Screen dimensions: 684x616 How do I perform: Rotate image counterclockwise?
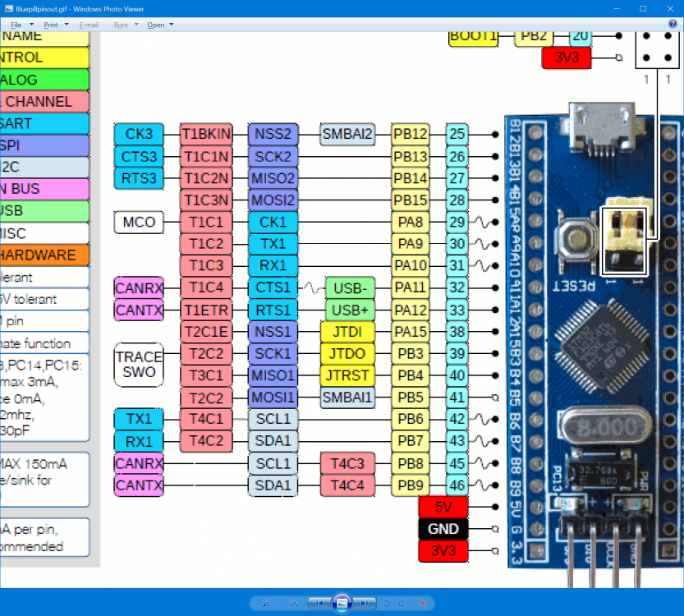pyautogui.click(x=387, y=604)
